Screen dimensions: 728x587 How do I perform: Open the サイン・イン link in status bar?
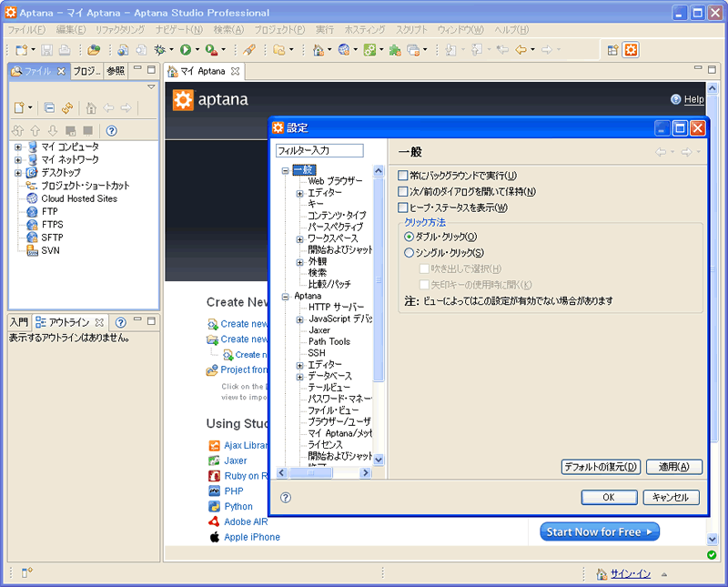click(x=631, y=574)
